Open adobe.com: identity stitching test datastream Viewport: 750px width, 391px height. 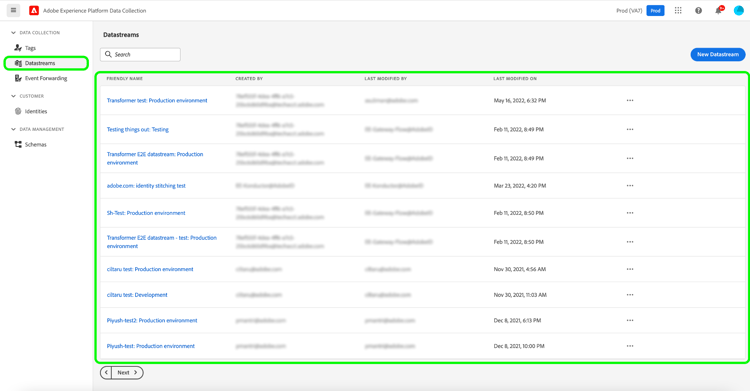(146, 186)
